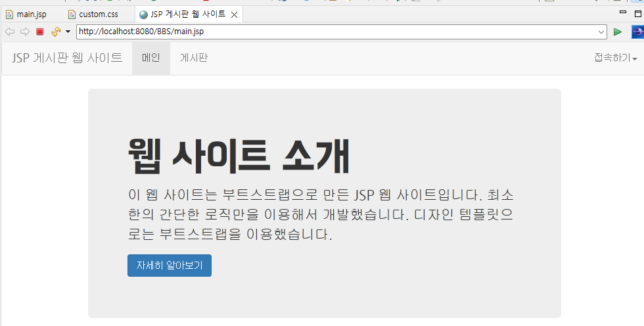
Task: Stop loading with the red stop icon
Action: tap(40, 32)
